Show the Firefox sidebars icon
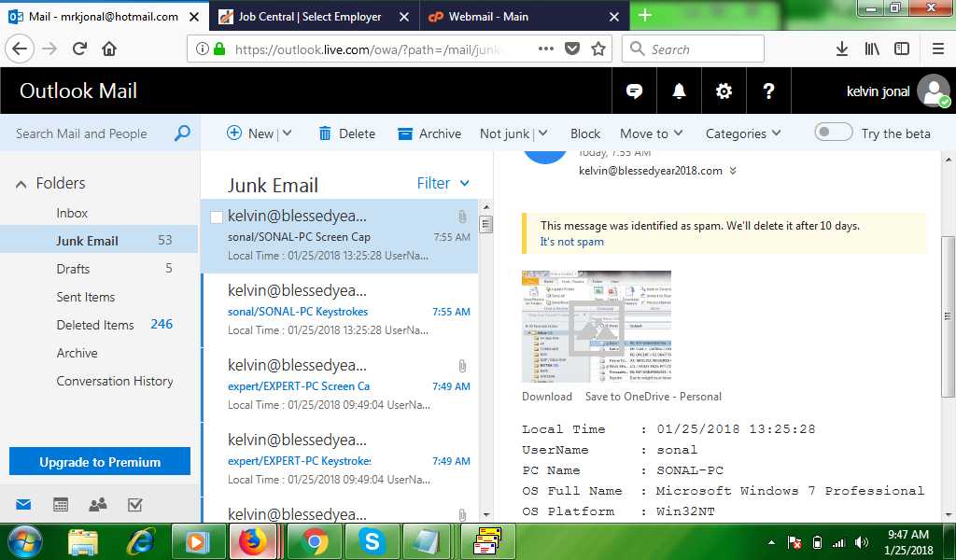 [902, 49]
